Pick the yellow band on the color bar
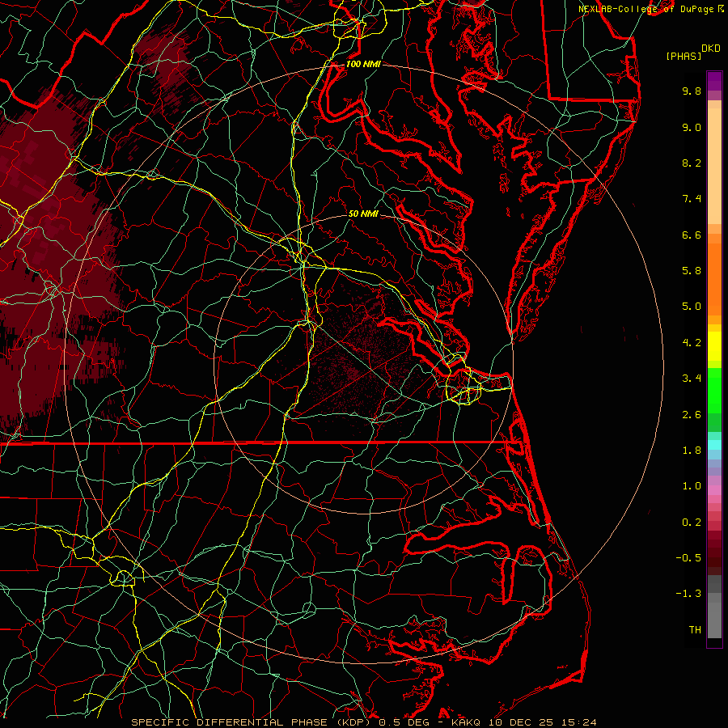Screen dimensions: 728x728 714,346
